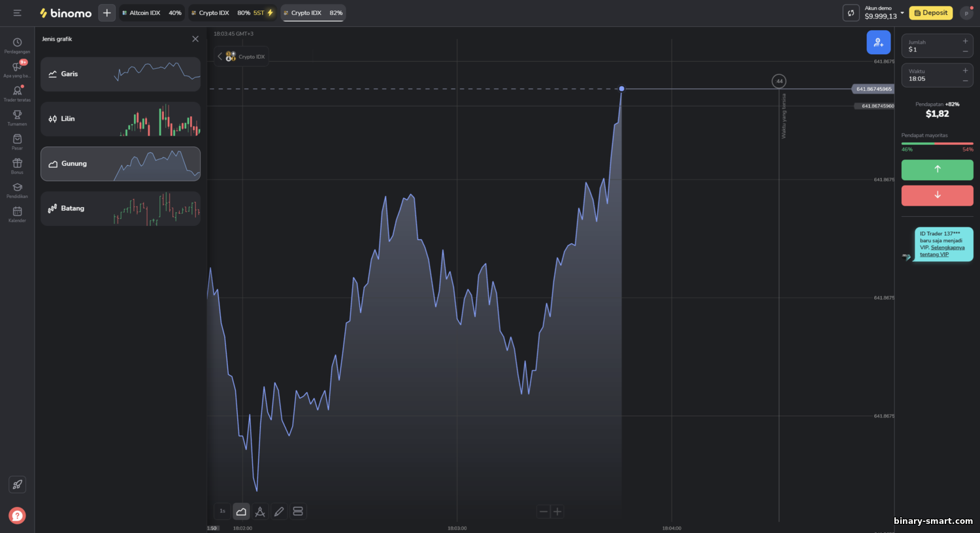Switch to the Altcoin IDX tab
980x533 pixels.
click(152, 12)
